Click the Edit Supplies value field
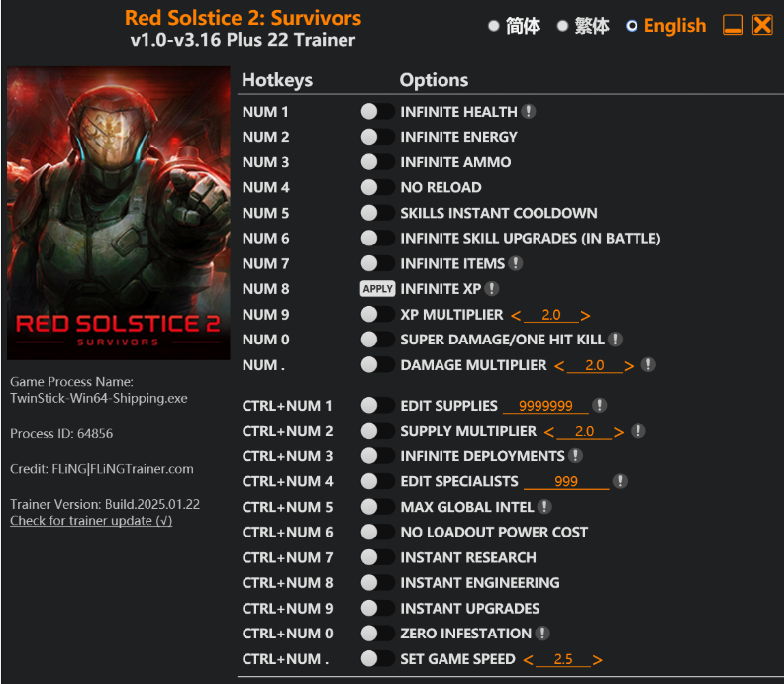 [x=545, y=406]
